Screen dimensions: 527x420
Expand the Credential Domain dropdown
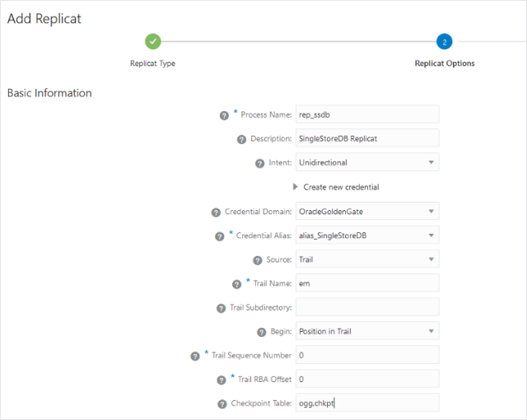tap(367, 211)
